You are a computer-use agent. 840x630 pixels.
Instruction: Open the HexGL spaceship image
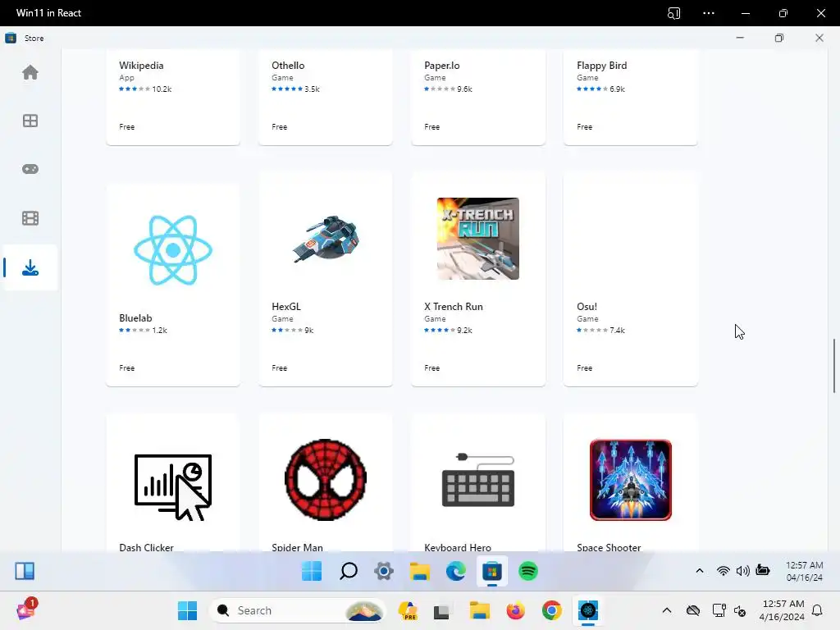(326, 239)
